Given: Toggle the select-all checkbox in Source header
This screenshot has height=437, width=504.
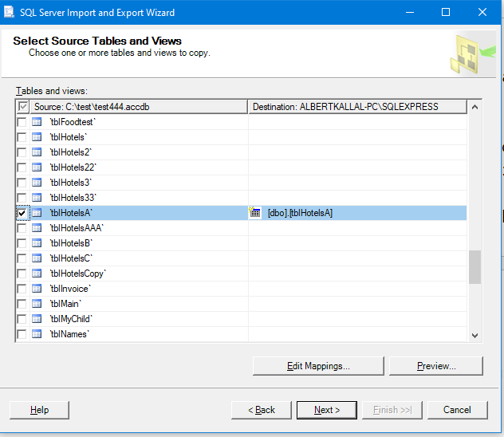Looking at the screenshot, I should (23, 106).
